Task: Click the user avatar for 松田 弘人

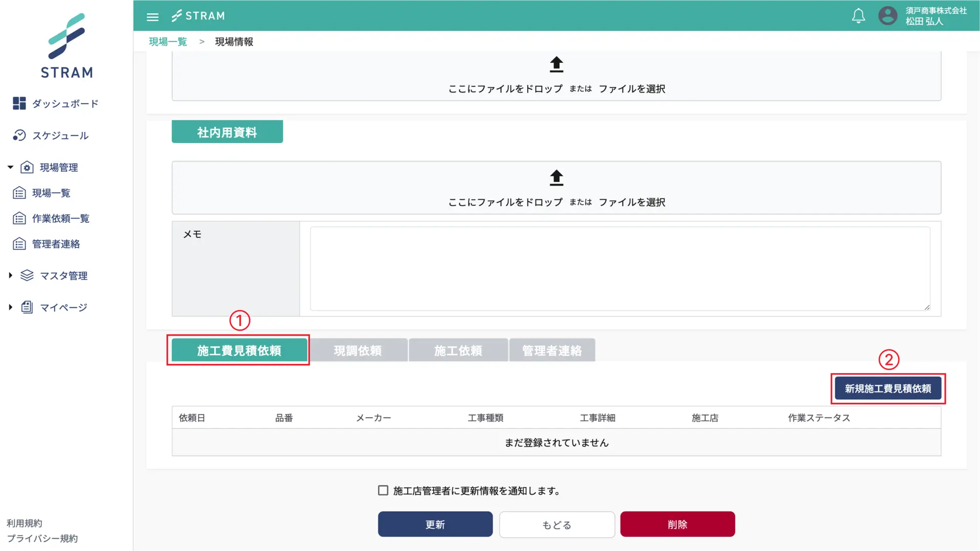Action: pyautogui.click(x=888, y=15)
